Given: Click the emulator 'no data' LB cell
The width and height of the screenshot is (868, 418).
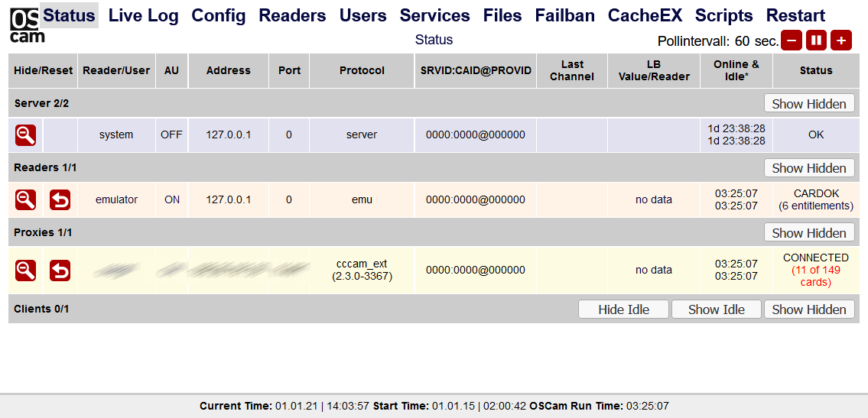Looking at the screenshot, I should (x=653, y=199).
